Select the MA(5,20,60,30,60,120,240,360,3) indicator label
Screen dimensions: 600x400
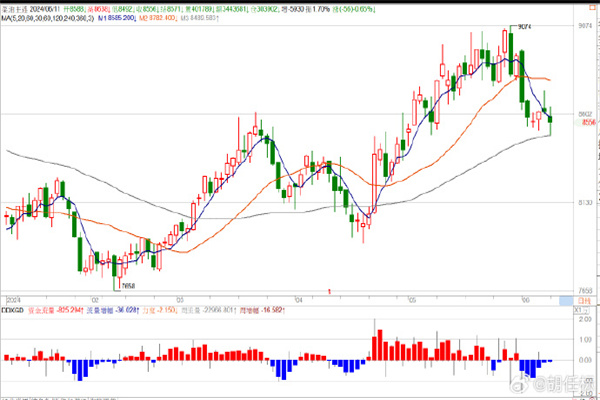pyautogui.click(x=48, y=17)
